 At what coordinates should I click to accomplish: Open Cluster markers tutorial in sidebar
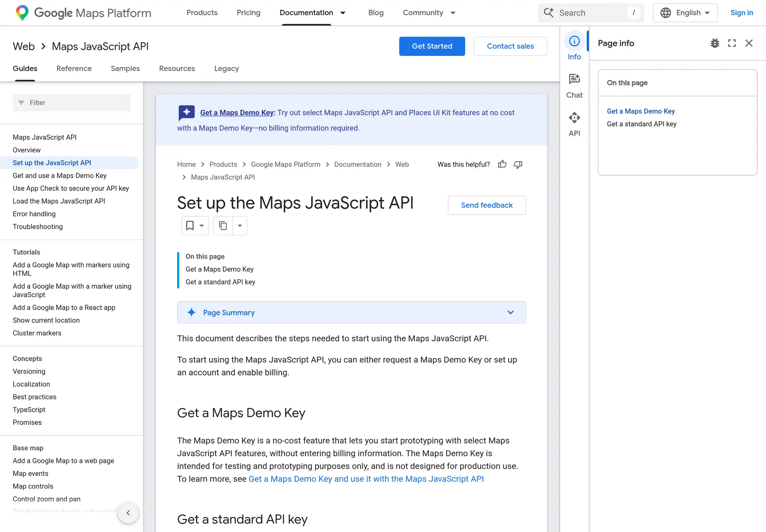pos(37,333)
